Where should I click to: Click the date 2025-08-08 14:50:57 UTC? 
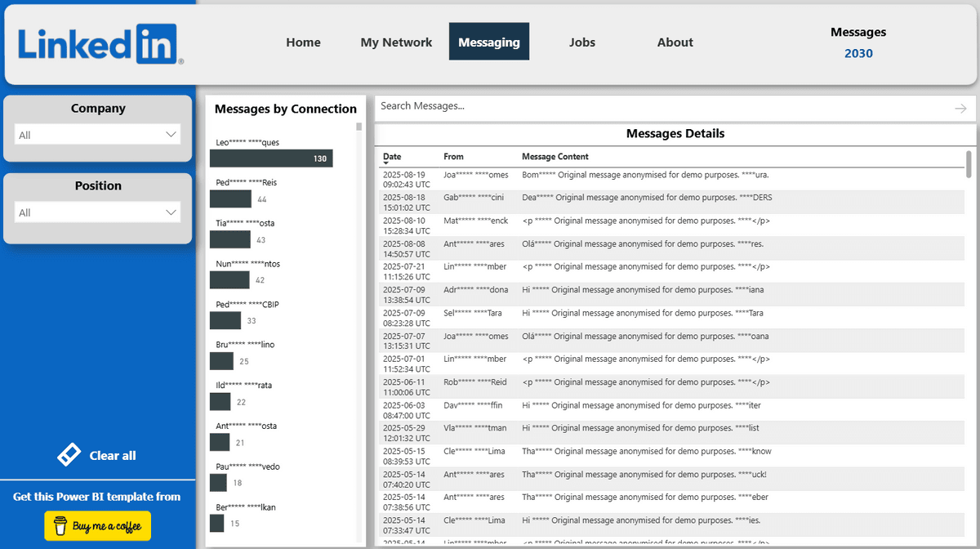click(406, 248)
